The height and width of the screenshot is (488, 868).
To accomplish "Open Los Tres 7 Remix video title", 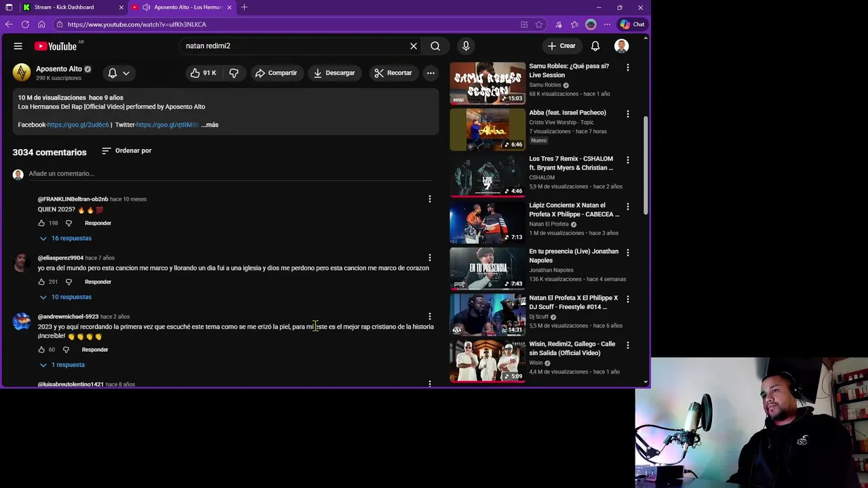I will 571,163.
